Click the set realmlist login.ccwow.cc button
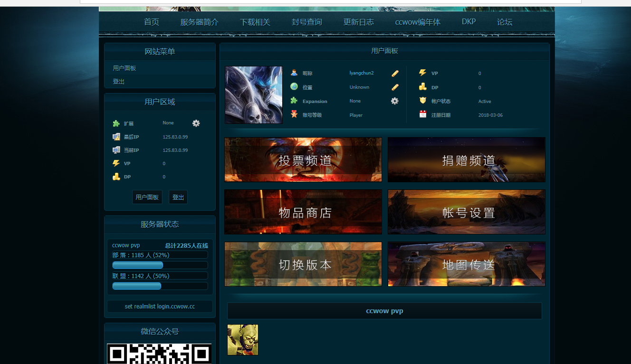631x364 pixels. pos(160,306)
